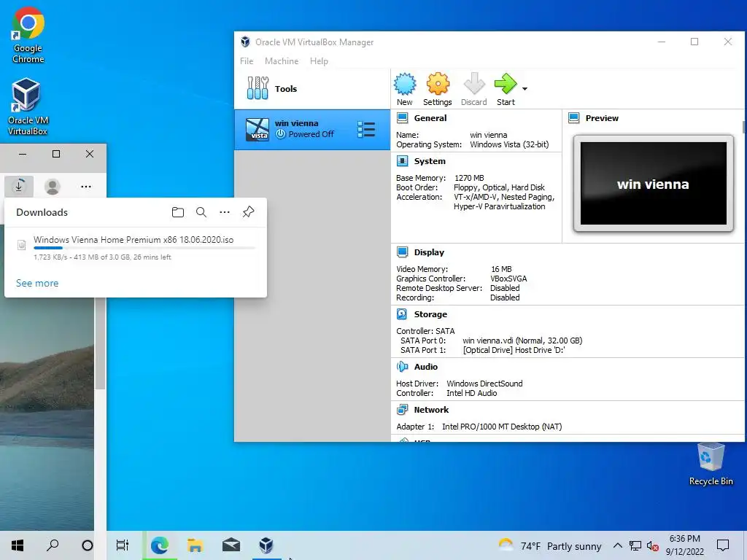Click the System chip icon
747x560 pixels.
[x=403, y=161]
